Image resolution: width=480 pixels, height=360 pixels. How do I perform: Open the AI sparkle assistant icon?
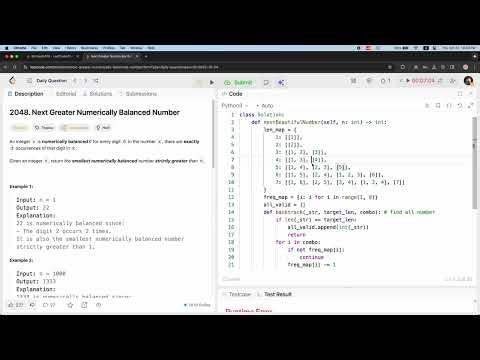(281, 82)
